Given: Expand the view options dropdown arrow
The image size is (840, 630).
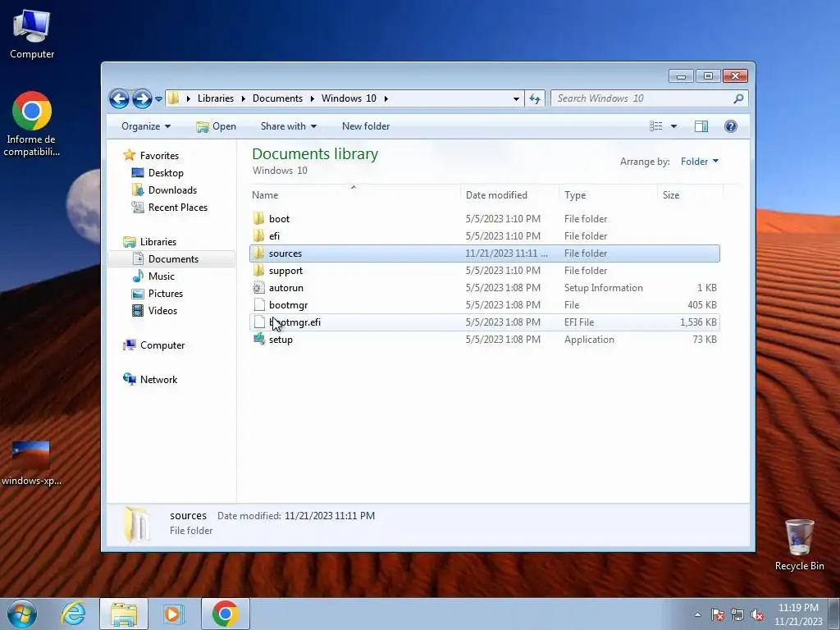Looking at the screenshot, I should pyautogui.click(x=674, y=126).
